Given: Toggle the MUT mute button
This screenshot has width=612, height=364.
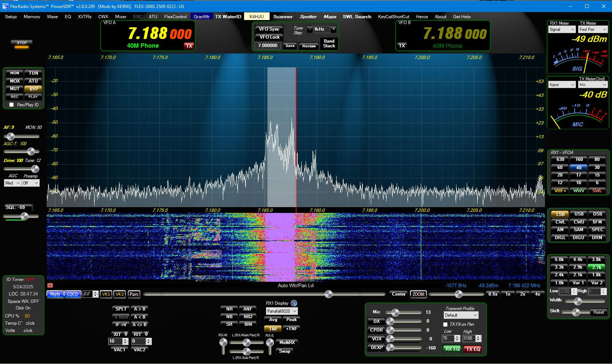Looking at the screenshot, I should 15,89.
